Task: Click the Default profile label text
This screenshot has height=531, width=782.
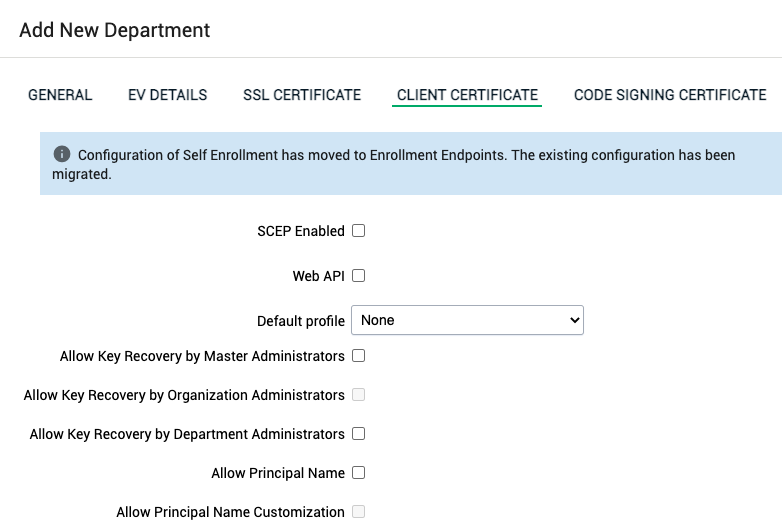Action: click(x=300, y=322)
